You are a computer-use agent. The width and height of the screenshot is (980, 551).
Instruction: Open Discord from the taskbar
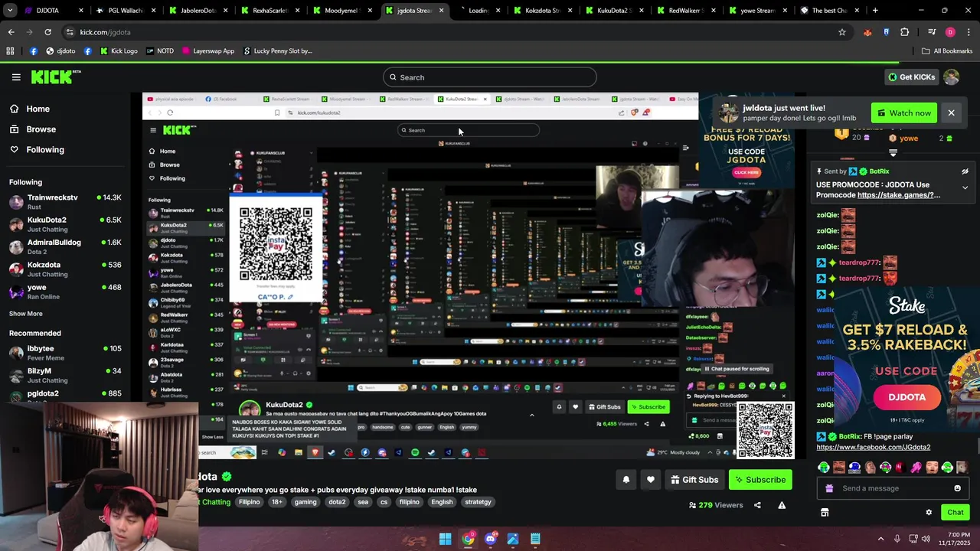(490, 539)
